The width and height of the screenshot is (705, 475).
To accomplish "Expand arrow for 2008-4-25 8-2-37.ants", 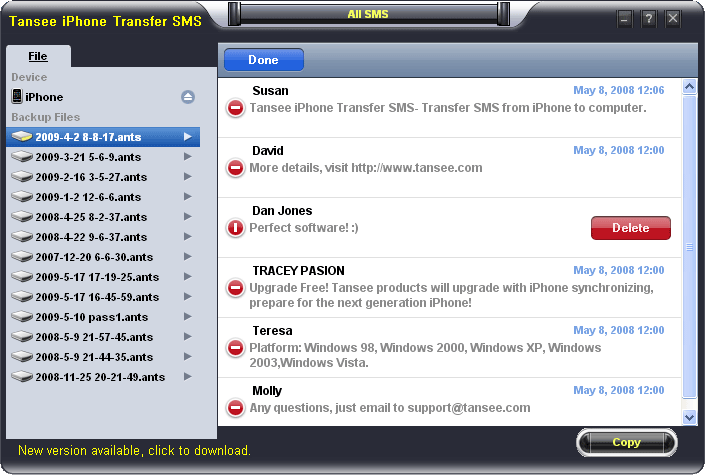I will coord(188,216).
